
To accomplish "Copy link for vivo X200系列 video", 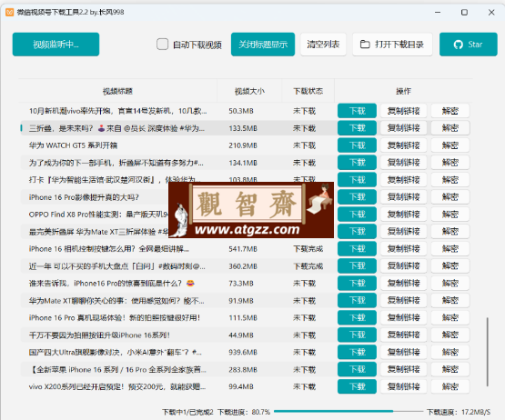I will point(404,386).
